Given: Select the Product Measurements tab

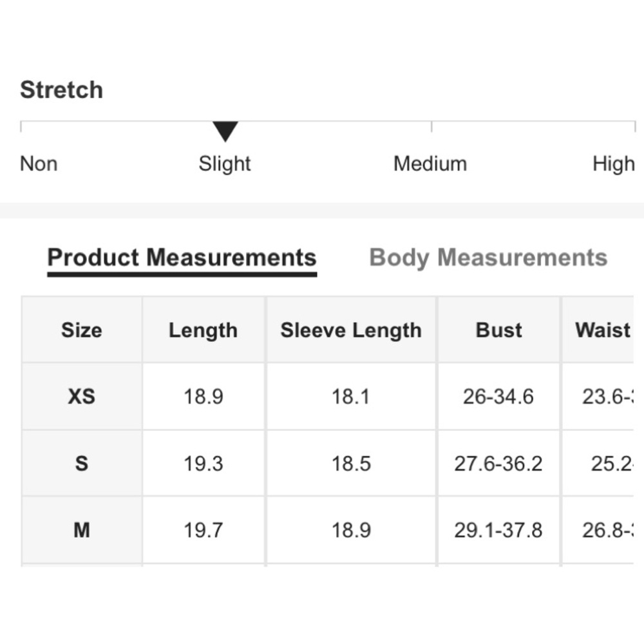Looking at the screenshot, I should click(182, 258).
